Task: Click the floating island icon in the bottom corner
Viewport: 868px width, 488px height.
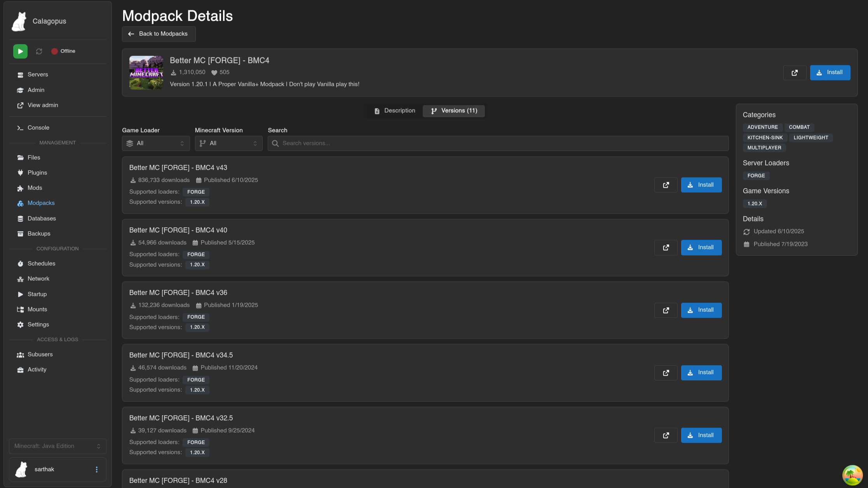Action: click(852, 475)
